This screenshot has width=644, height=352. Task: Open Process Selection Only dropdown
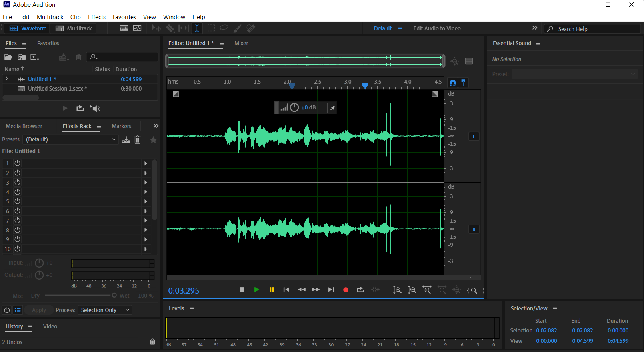(105, 310)
